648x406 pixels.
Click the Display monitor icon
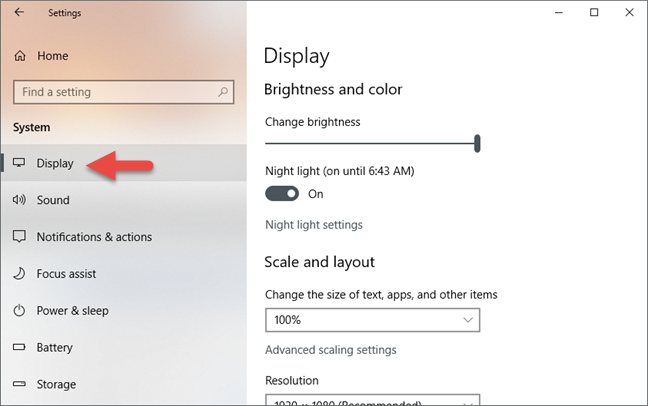coord(19,163)
